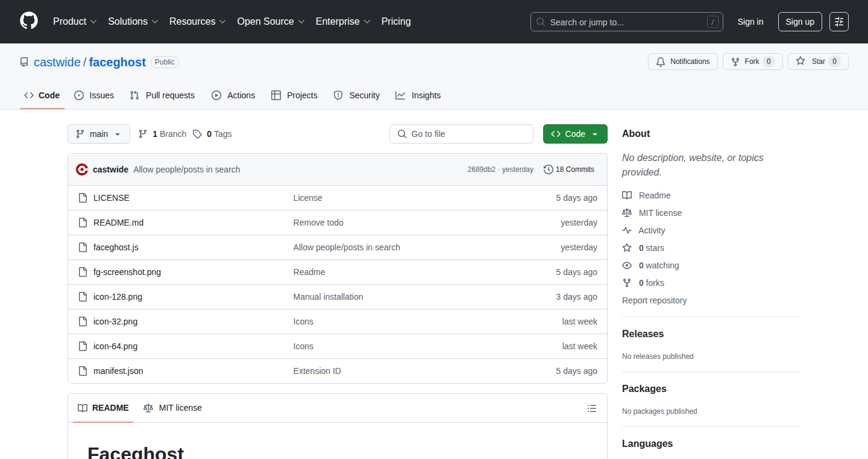Screen dimensions: 868x459
Task: Click the Sign up button
Action: point(800,22)
